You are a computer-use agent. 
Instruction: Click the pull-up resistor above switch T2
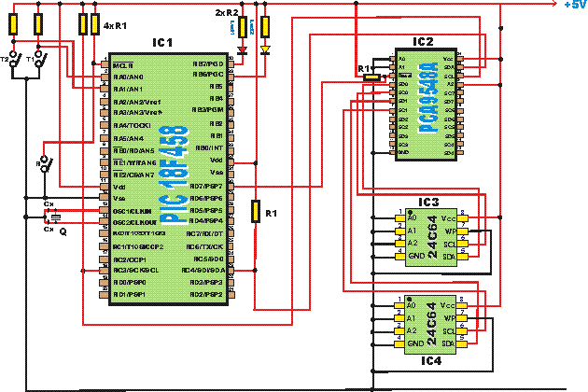[x=13, y=24]
